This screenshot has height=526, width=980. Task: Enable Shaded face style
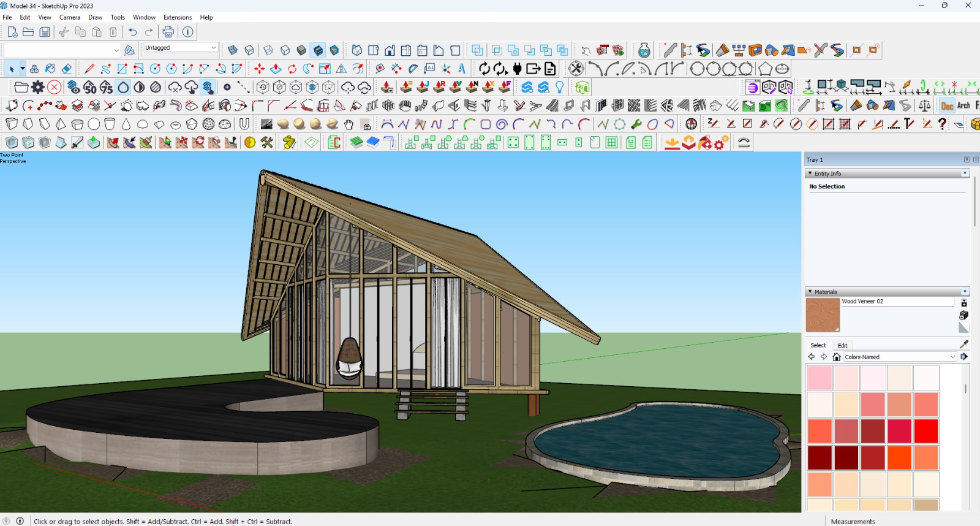tap(302, 50)
